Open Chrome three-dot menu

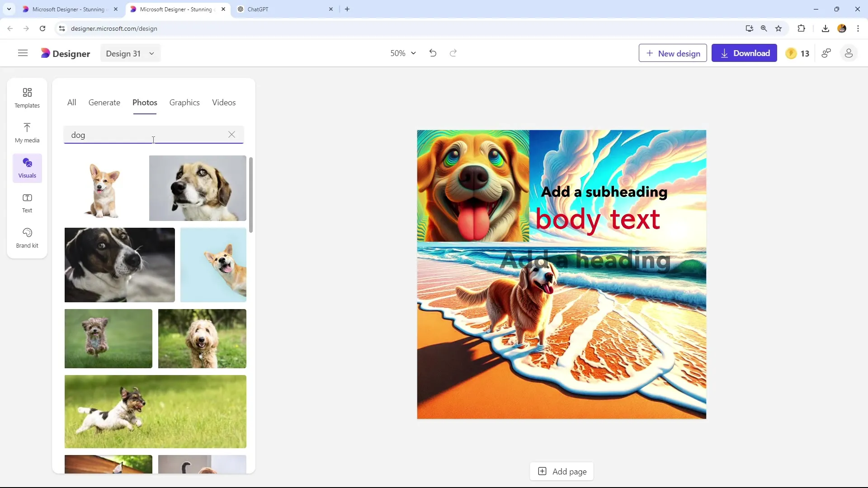pos(858,28)
